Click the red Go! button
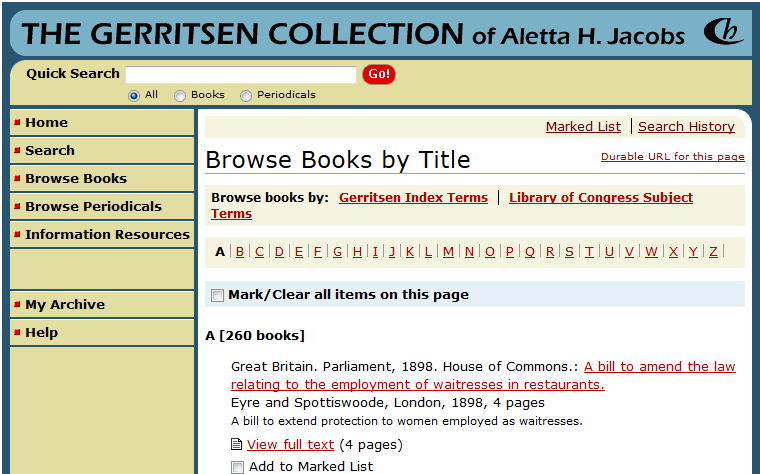The width and height of the screenshot is (760, 474). pos(379,74)
